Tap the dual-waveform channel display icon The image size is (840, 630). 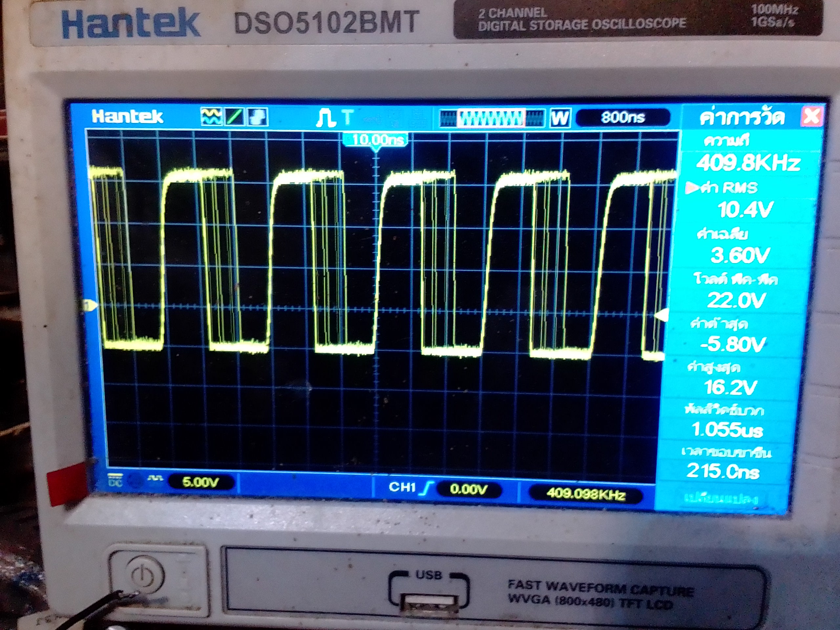[x=211, y=116]
